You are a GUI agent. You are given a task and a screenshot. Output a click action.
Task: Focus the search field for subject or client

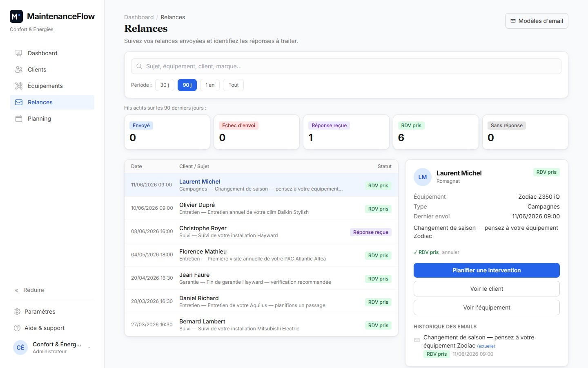tap(346, 66)
